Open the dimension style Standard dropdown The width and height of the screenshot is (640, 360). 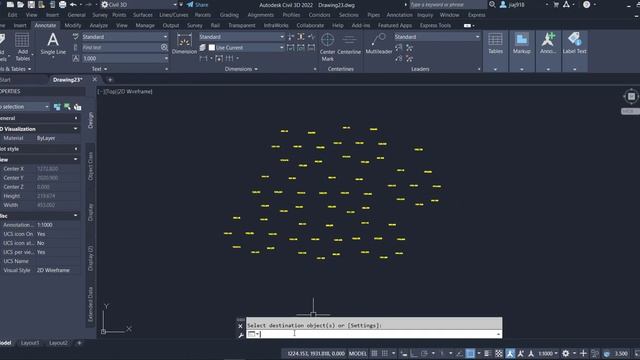(241, 37)
